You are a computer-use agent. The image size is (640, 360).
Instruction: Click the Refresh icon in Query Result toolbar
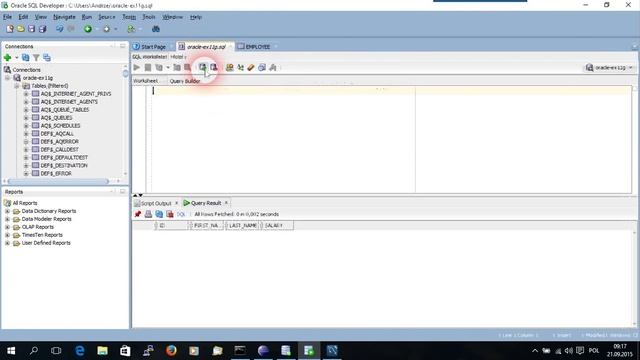point(159,214)
